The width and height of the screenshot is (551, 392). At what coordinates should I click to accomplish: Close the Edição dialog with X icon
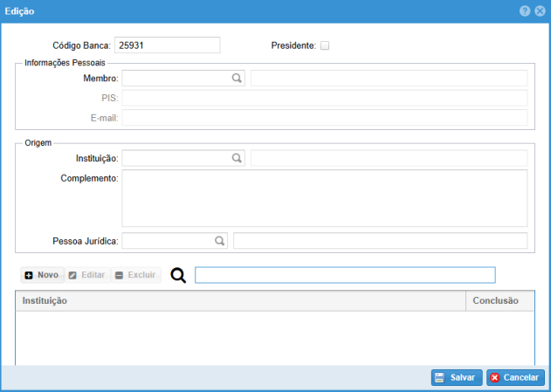pos(540,10)
